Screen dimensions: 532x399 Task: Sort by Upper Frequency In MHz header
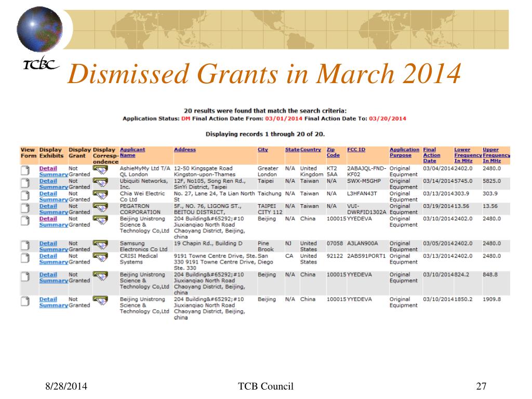click(x=496, y=155)
